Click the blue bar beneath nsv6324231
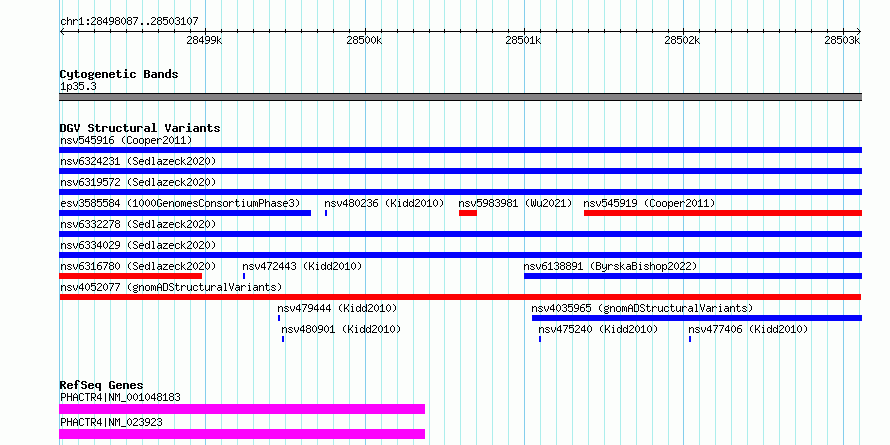 click(460, 171)
